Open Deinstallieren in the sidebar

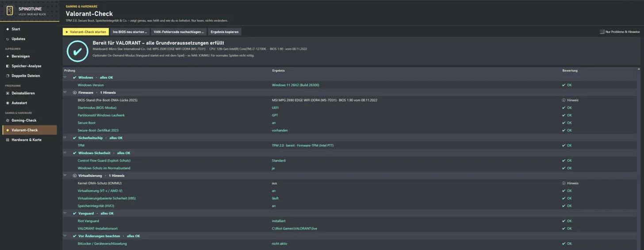point(30,93)
